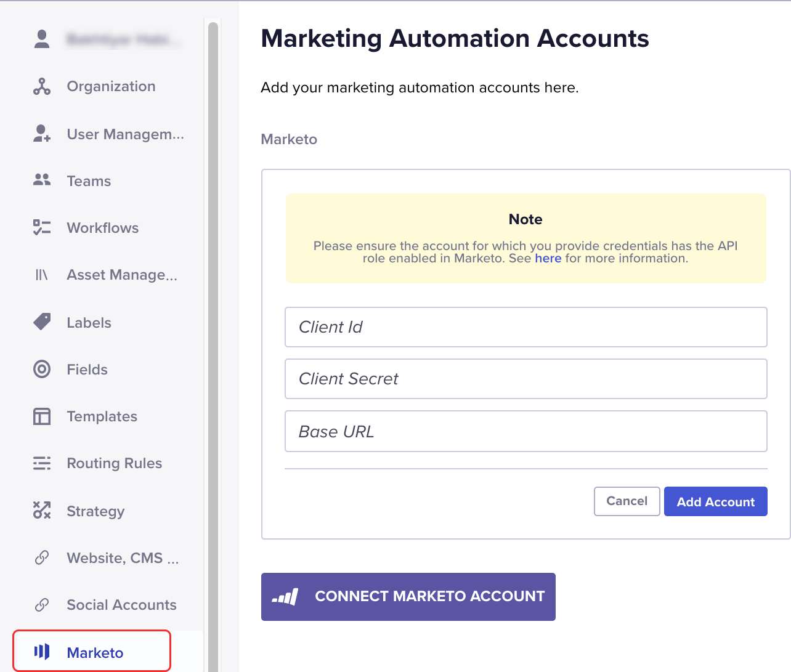Open the Templates section
The width and height of the screenshot is (791, 672).
click(102, 416)
